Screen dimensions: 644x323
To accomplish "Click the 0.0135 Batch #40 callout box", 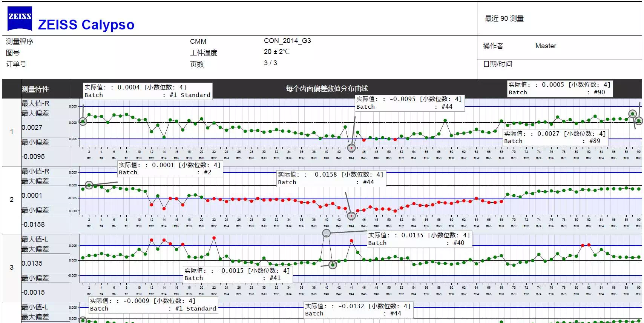I will 419,239.
